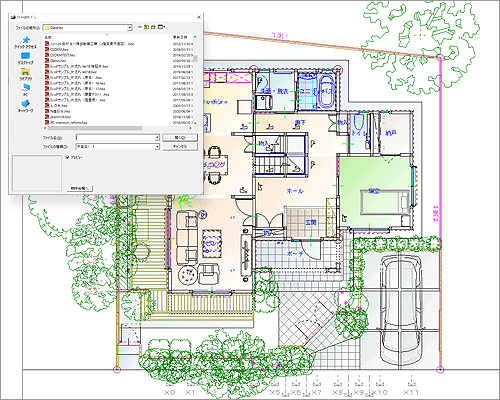This screenshot has height=400, width=500.
Task: Go back to previous folder arrow
Action: click(x=139, y=27)
